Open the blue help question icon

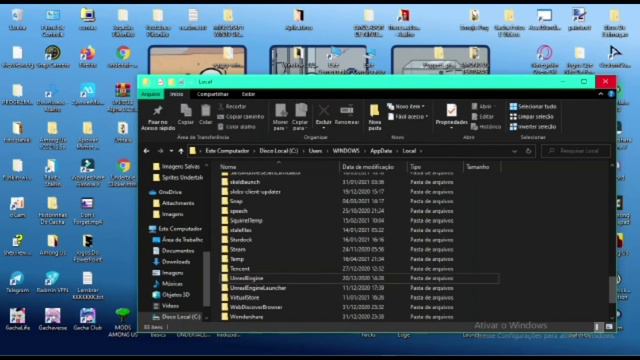coord(611,94)
